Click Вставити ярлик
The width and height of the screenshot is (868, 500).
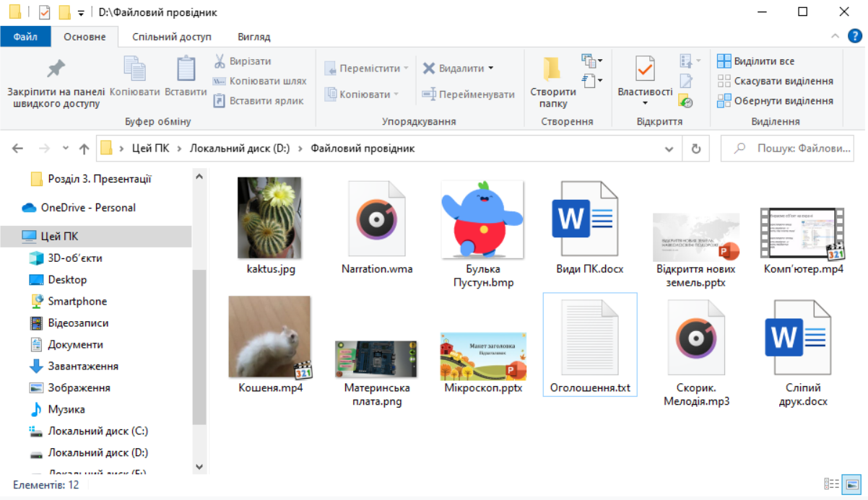[x=258, y=101]
